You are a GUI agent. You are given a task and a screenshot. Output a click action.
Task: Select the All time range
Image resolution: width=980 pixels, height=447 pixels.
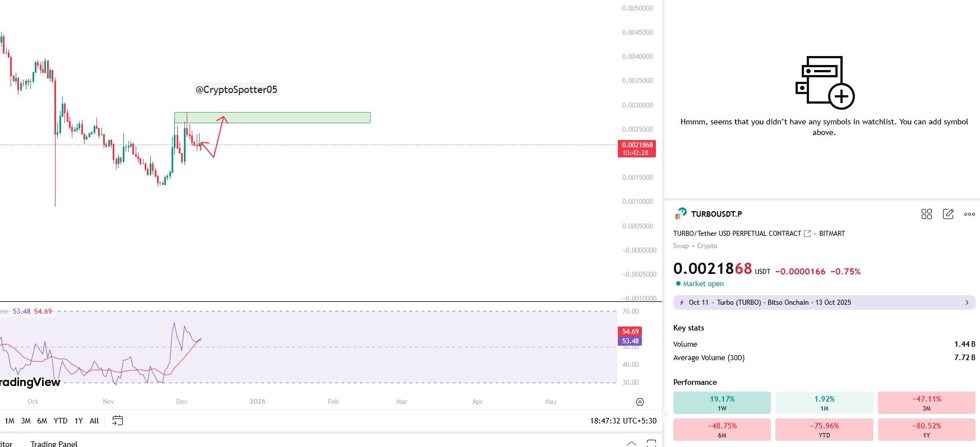click(x=94, y=421)
